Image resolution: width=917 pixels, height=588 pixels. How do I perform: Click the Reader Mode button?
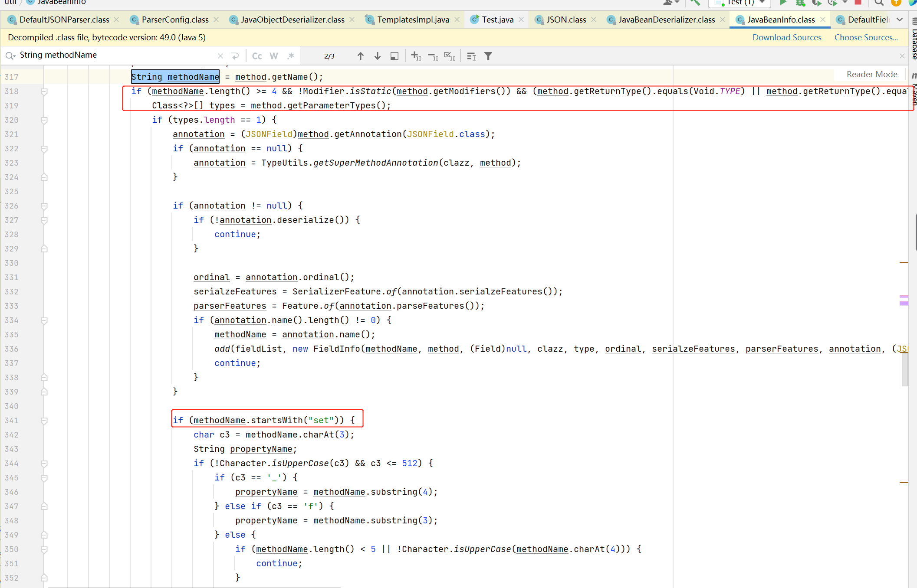point(871,74)
